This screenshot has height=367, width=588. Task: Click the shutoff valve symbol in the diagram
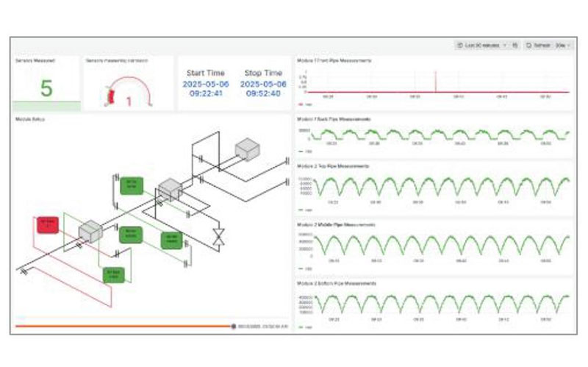(218, 237)
